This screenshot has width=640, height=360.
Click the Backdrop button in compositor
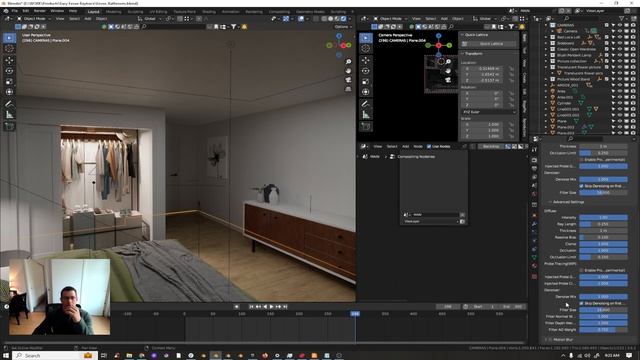click(491, 146)
